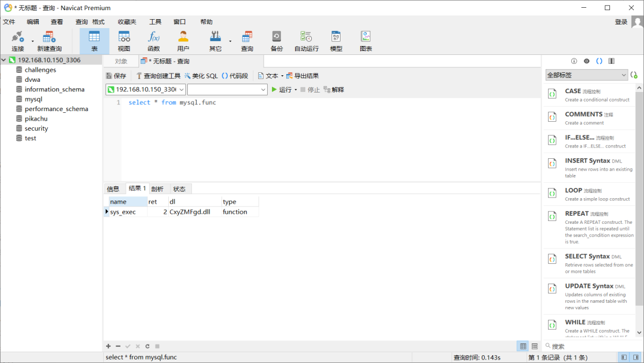
Task: Click the 其它 others toolbar icon
Action: coord(215,41)
